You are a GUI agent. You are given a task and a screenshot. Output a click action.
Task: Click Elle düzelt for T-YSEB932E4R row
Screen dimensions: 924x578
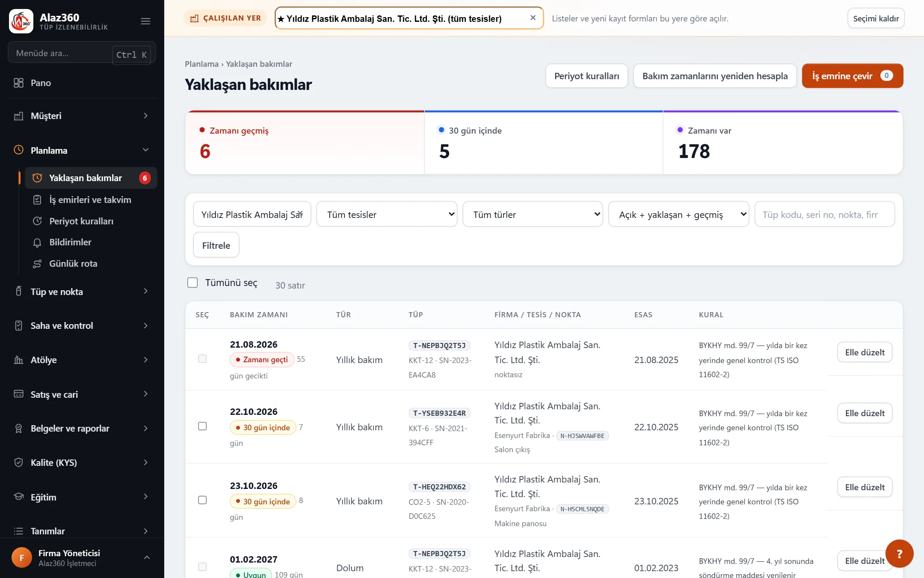point(865,413)
